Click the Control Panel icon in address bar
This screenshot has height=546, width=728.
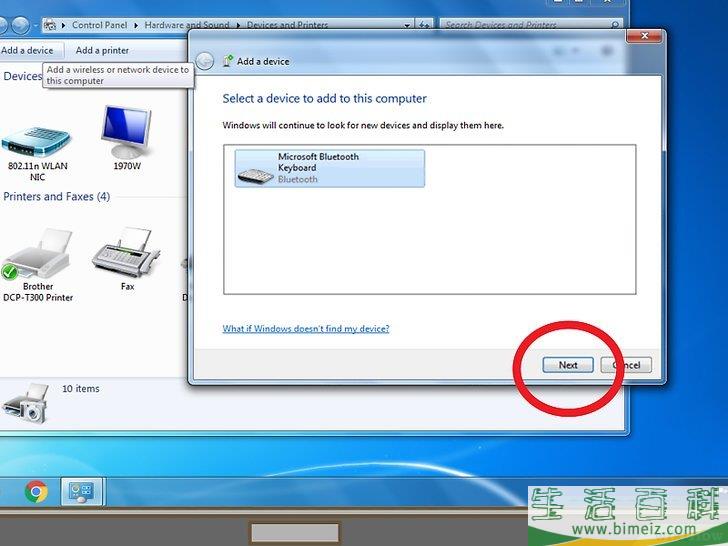click(x=50, y=25)
